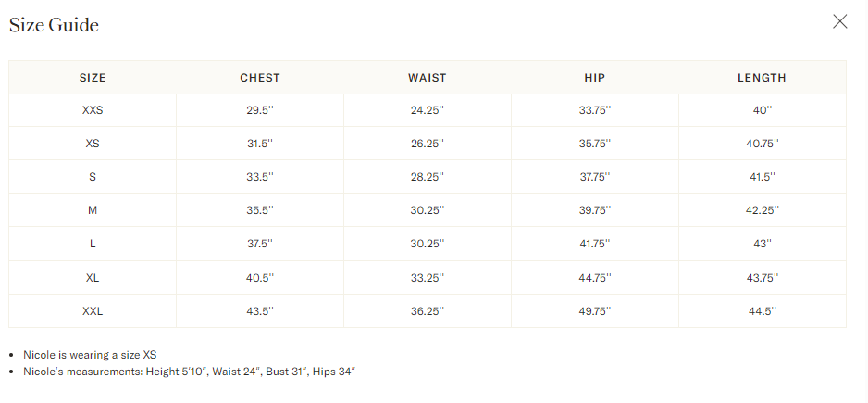Click the 42.25'' length measurement cell

tap(762, 210)
